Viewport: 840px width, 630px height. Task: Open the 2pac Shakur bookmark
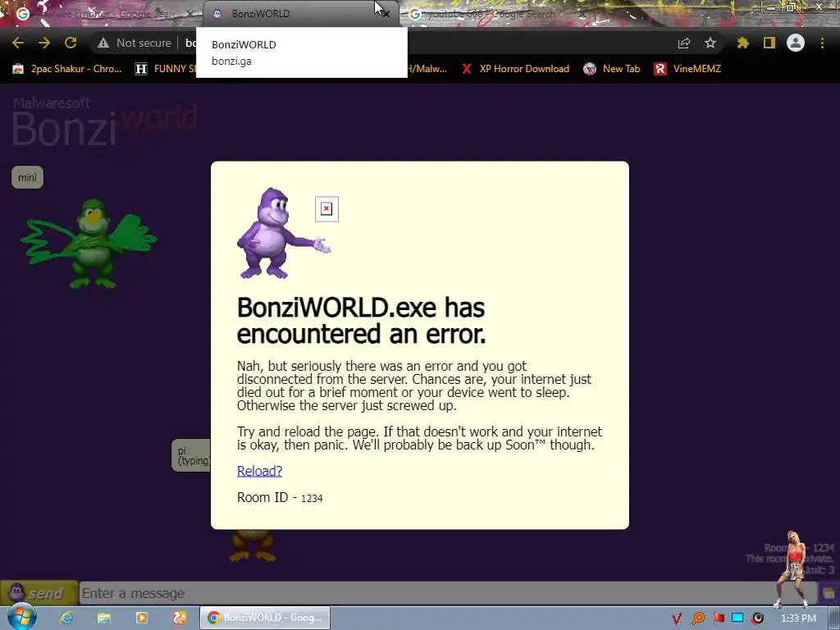67,69
